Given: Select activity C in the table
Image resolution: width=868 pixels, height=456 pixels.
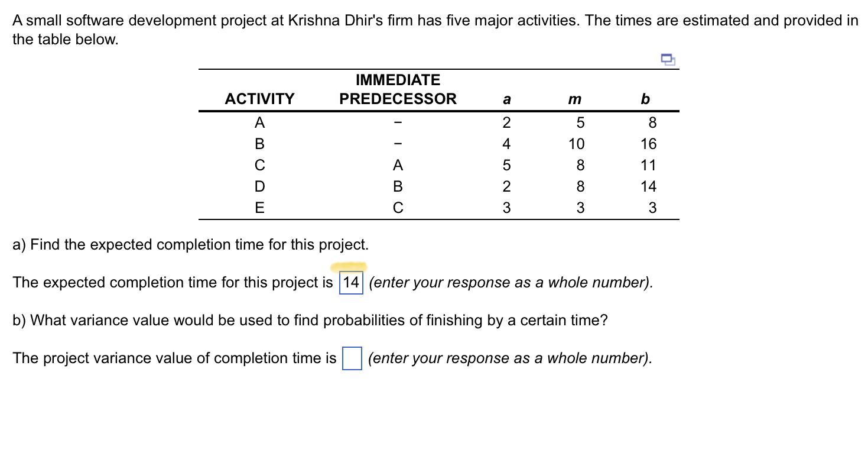Looking at the screenshot, I should point(259,165).
